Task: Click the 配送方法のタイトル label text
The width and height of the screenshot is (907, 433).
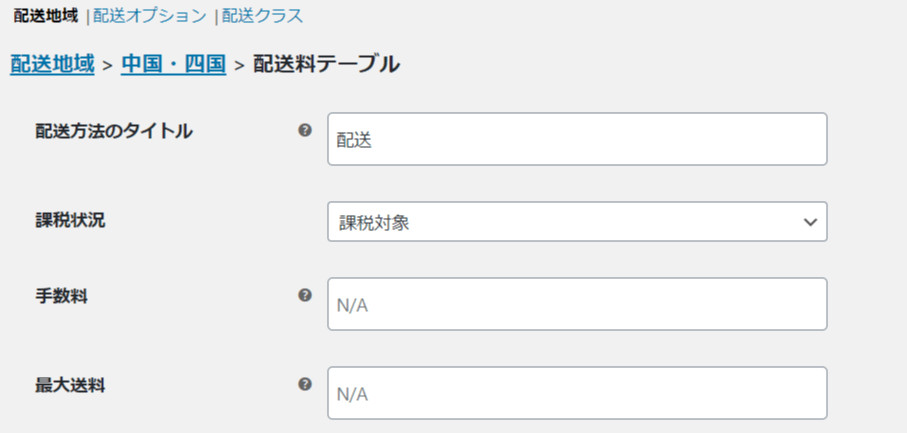Action: [x=114, y=132]
